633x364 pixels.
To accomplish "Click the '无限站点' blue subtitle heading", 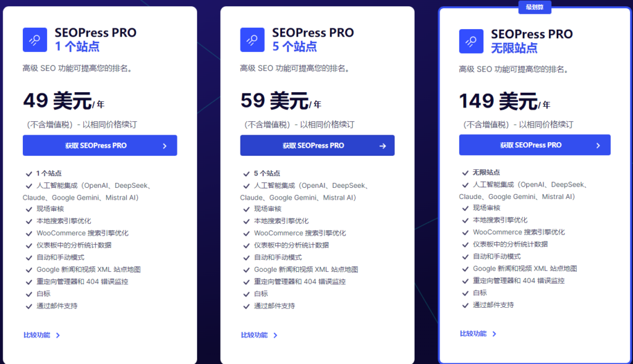I will click(514, 48).
